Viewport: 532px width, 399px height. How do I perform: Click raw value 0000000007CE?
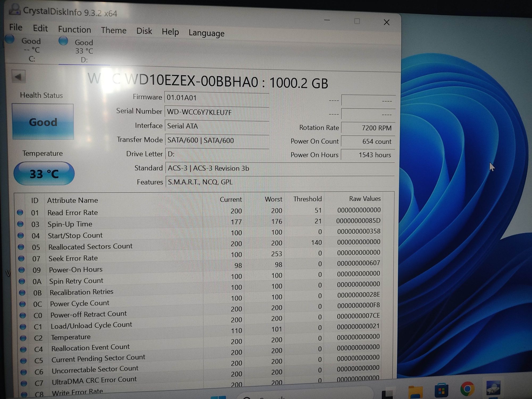[358, 316]
